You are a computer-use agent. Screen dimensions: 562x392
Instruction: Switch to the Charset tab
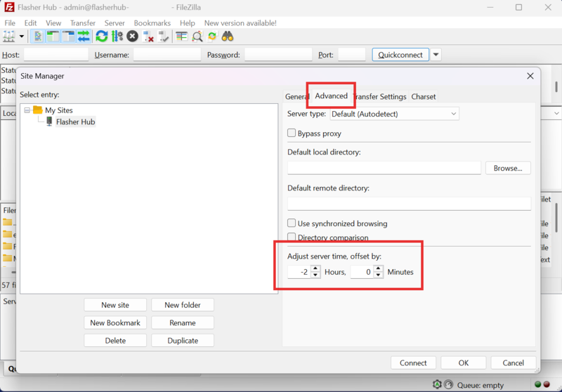pyautogui.click(x=424, y=97)
